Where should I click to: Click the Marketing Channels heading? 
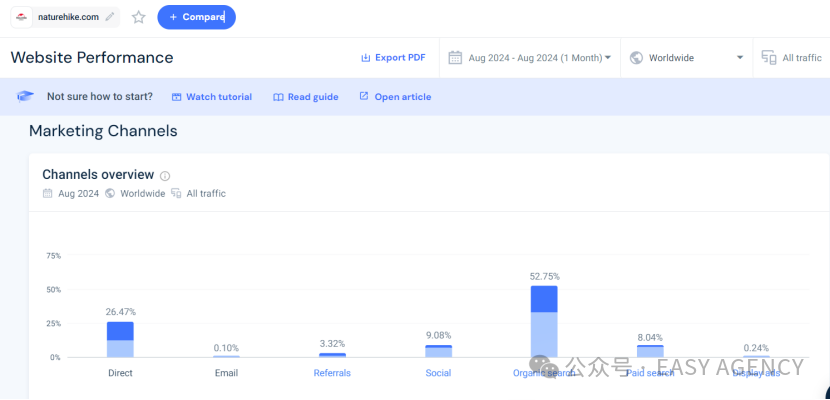(103, 131)
